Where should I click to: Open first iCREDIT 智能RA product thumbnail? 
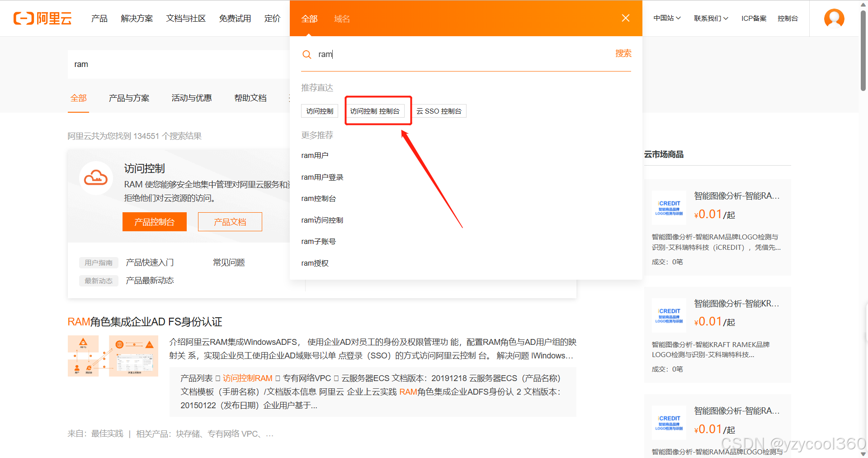coord(669,208)
